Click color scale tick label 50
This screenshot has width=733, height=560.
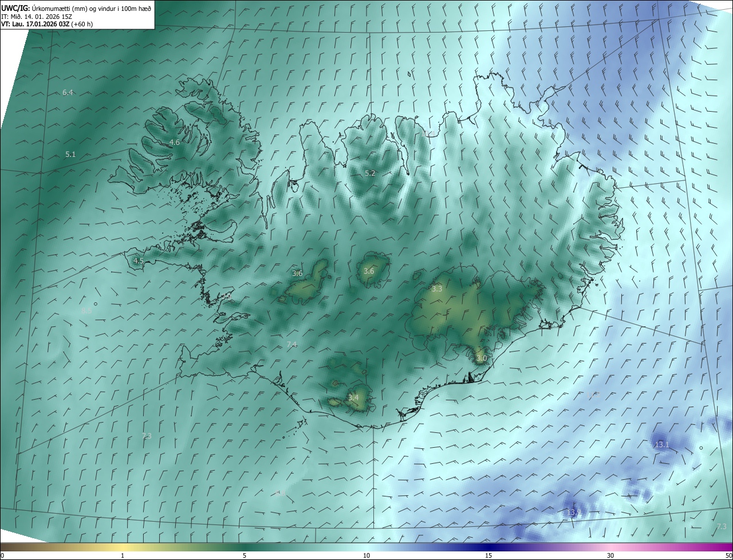728,555
